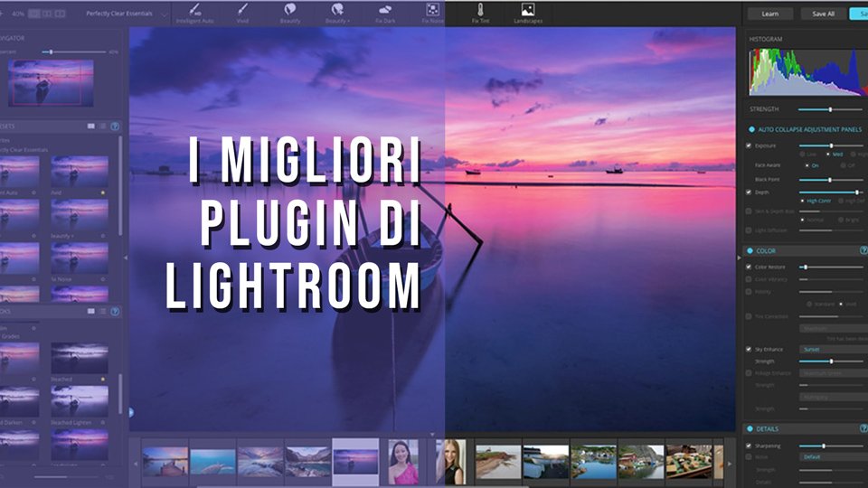Set Face Aware to On
Screen dimensions: 868x488
click(x=807, y=165)
